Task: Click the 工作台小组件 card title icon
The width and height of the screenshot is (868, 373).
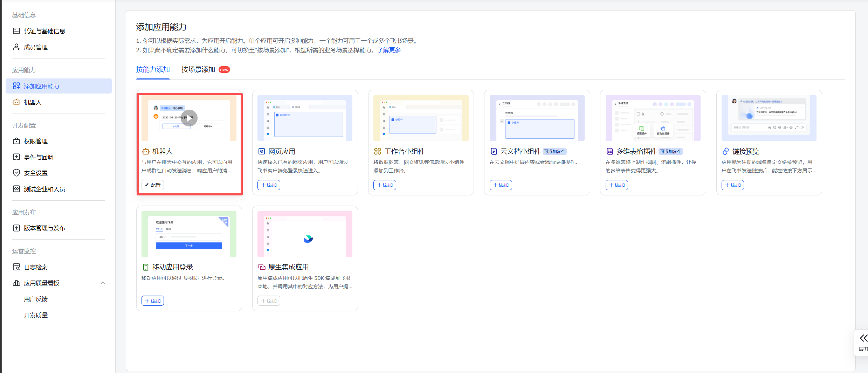Action: pos(377,151)
